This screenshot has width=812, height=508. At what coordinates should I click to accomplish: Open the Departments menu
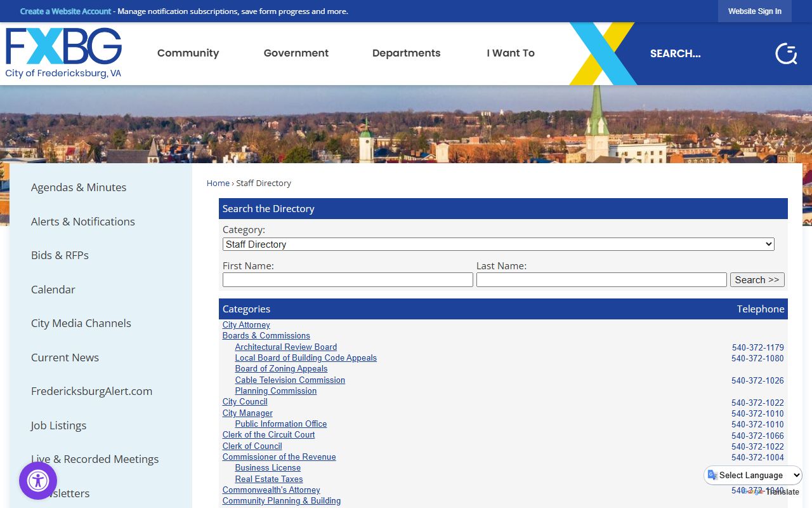pyautogui.click(x=406, y=53)
